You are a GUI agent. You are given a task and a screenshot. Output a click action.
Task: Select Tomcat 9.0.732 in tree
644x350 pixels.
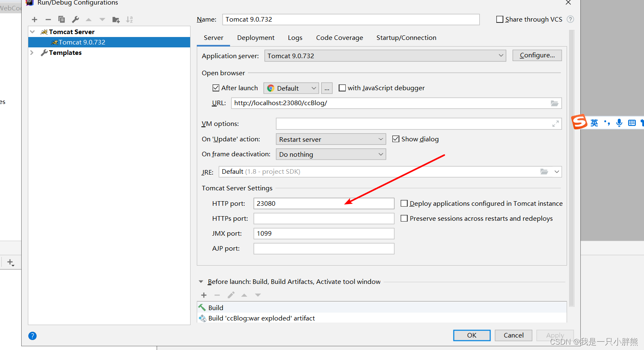(x=109, y=42)
